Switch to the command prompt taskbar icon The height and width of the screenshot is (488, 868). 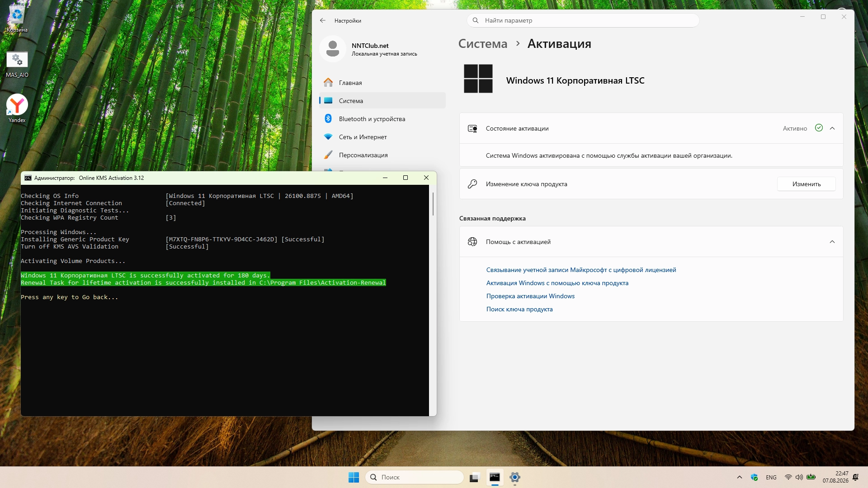[495, 477]
